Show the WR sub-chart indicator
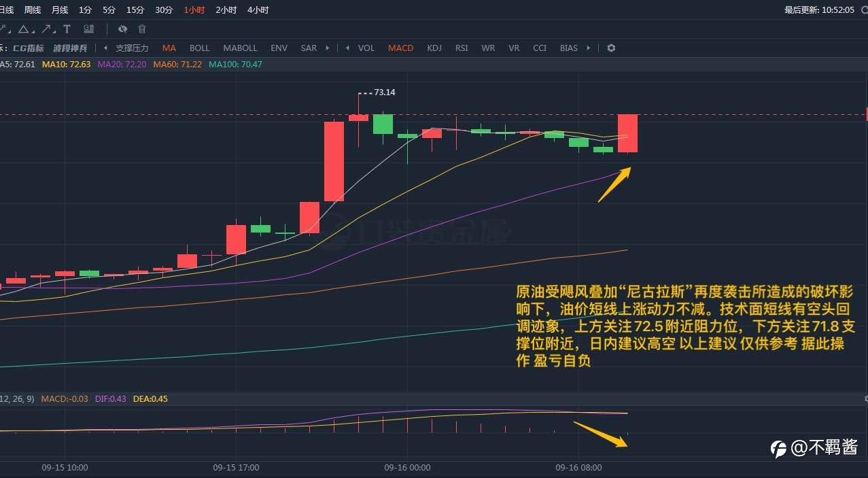868x478 pixels. click(488, 48)
